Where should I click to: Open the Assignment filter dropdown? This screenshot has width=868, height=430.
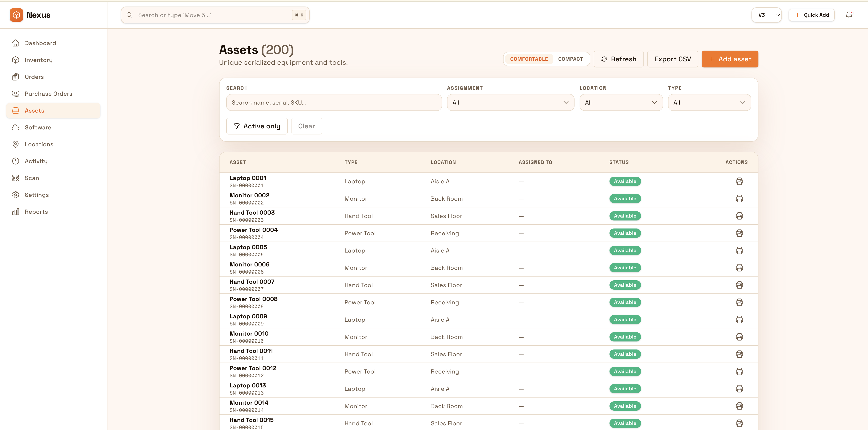pyautogui.click(x=510, y=102)
